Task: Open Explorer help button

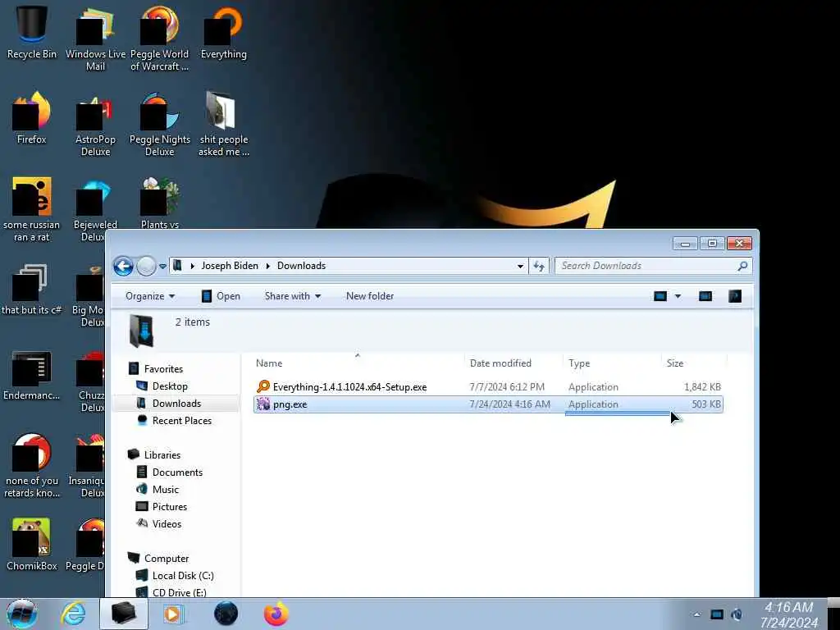Action: pos(735,295)
